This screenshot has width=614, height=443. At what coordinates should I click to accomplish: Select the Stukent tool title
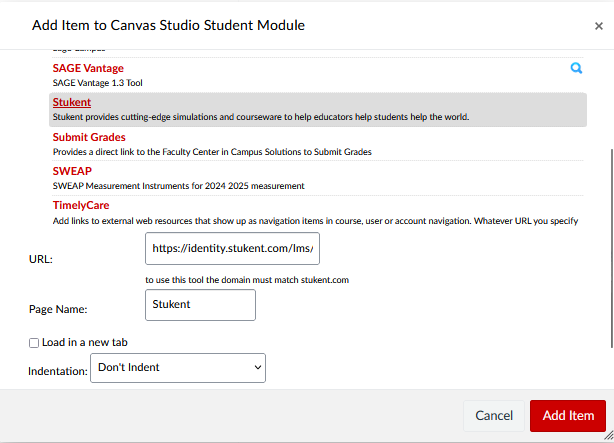click(71, 102)
